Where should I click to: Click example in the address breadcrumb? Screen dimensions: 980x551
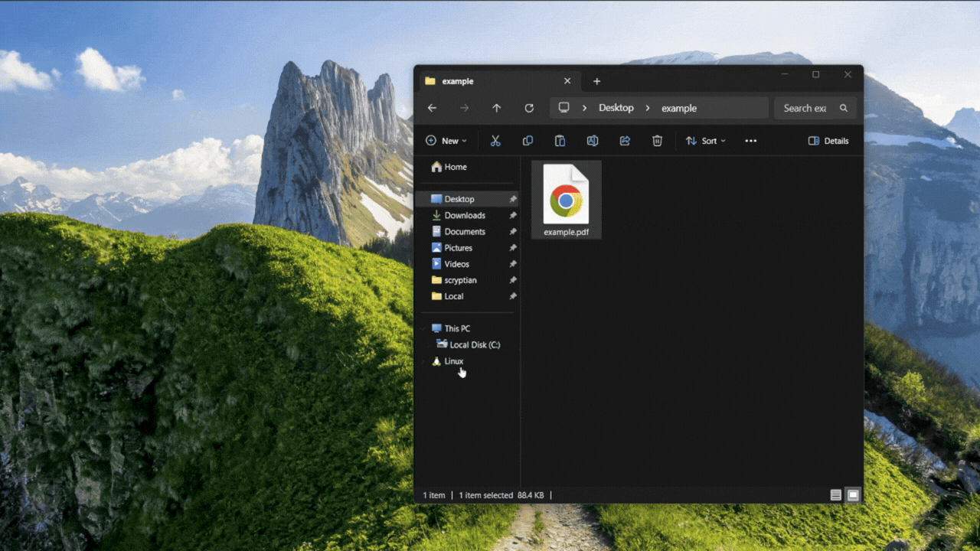pyautogui.click(x=679, y=108)
